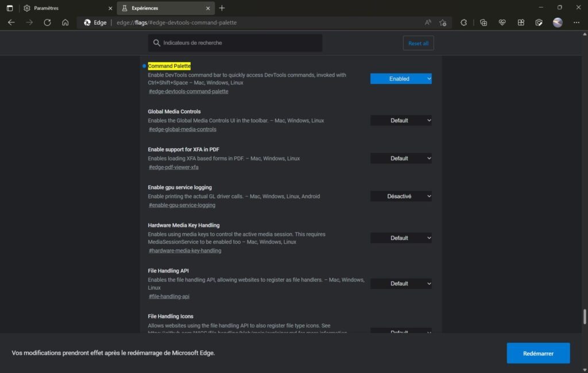588x373 pixels.
Task: Open the tab actions menu icon
Action: coord(10,8)
